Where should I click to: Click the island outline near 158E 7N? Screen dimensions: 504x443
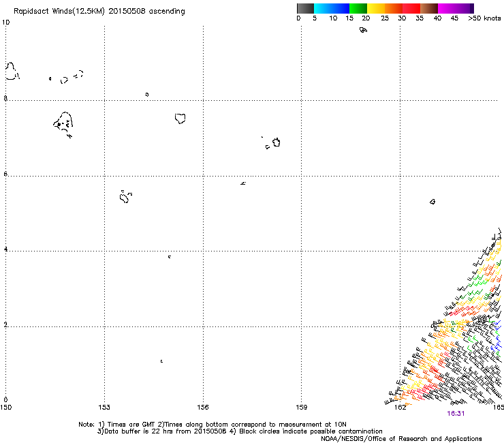click(276, 142)
